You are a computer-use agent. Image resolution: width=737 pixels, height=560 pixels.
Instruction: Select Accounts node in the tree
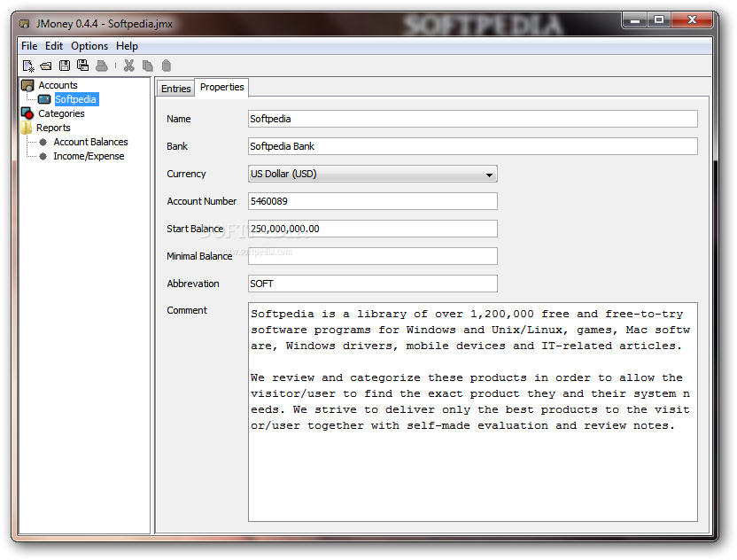[x=58, y=85]
